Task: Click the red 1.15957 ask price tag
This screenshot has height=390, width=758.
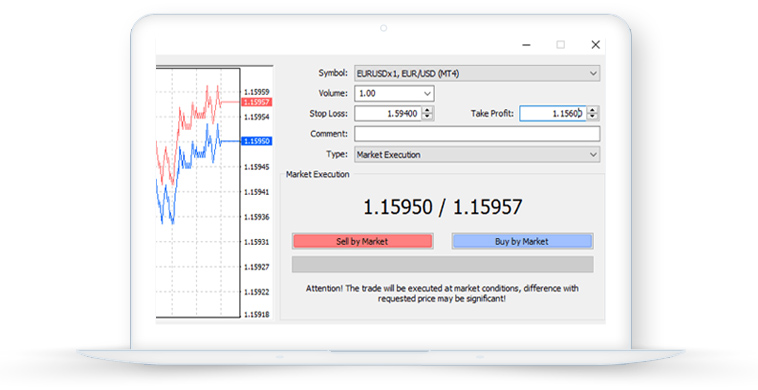Action: pyautogui.click(x=257, y=102)
